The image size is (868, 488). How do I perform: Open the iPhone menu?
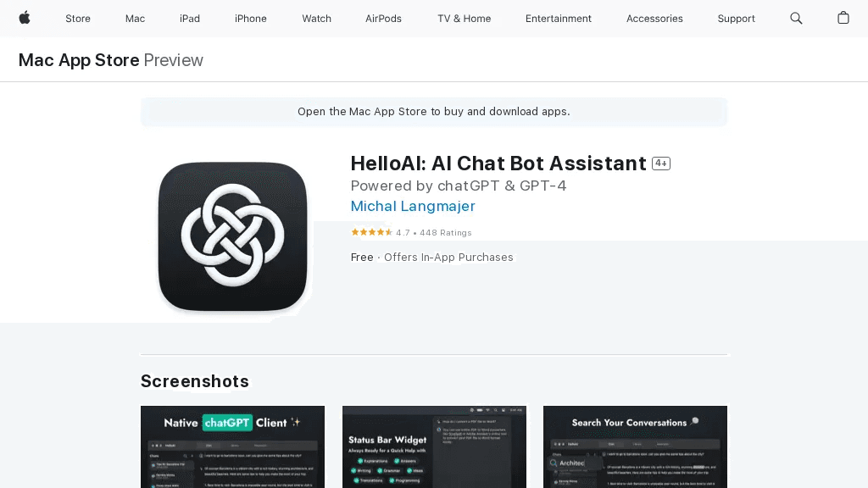click(251, 19)
